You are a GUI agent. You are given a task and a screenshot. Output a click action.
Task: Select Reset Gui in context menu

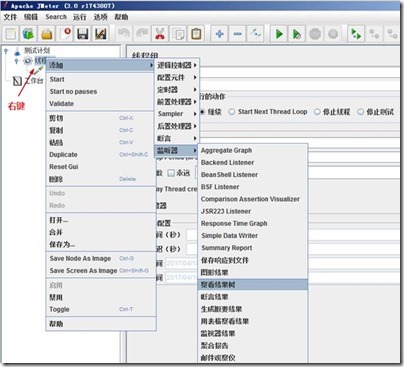pos(101,167)
